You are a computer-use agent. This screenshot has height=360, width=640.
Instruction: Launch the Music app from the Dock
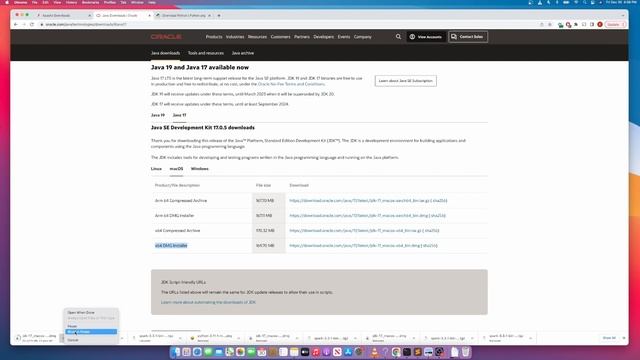coord(316,351)
